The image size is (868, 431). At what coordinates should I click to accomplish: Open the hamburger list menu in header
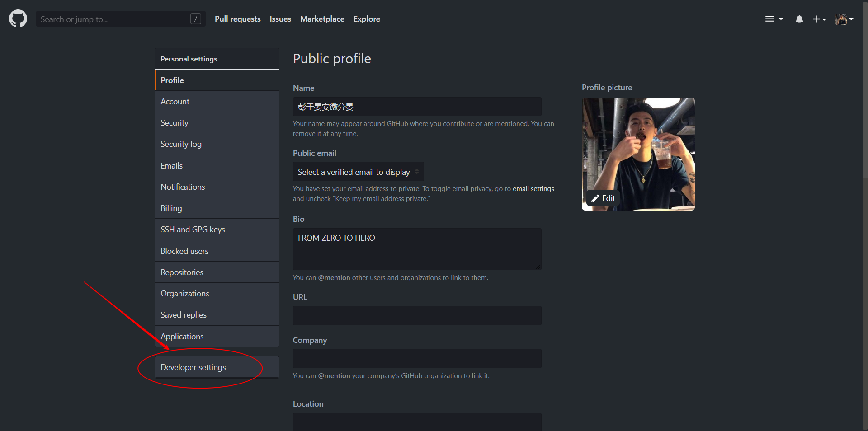pyautogui.click(x=774, y=19)
